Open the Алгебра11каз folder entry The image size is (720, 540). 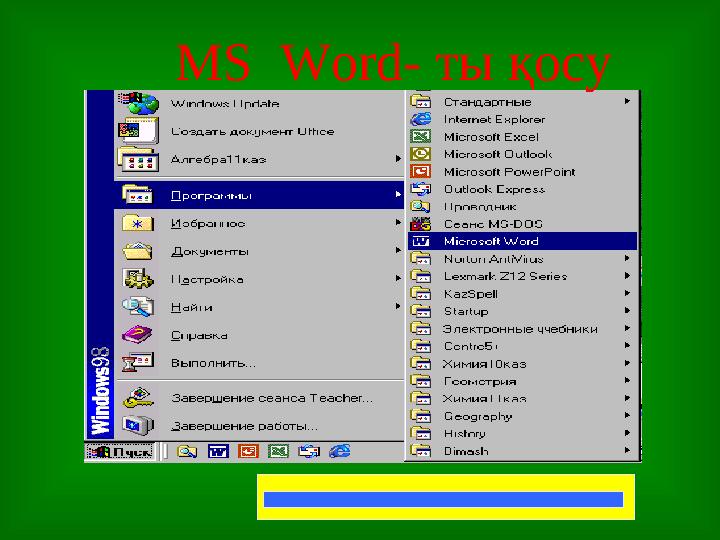pos(259,159)
